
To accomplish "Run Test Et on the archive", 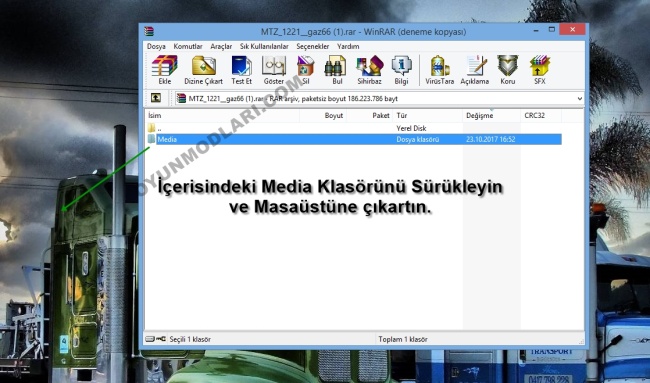I will [x=241, y=70].
